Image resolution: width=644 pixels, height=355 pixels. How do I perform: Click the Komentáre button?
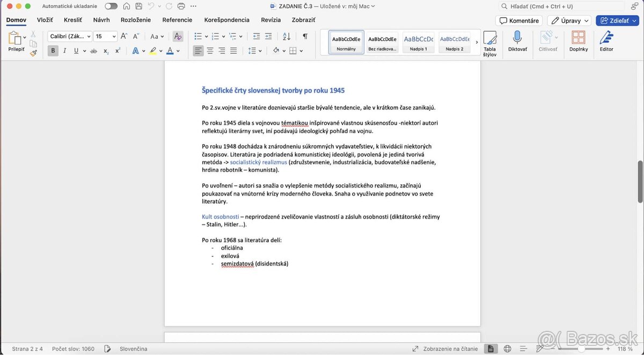[519, 20]
